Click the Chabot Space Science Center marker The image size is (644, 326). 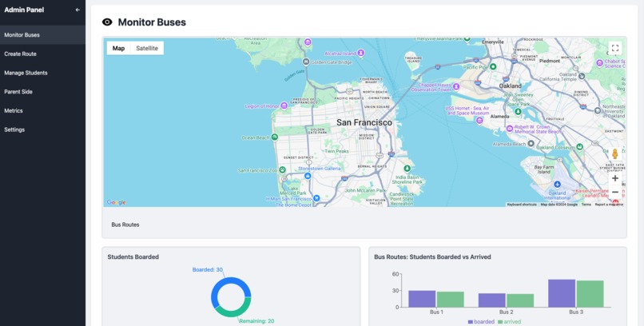[599, 63]
